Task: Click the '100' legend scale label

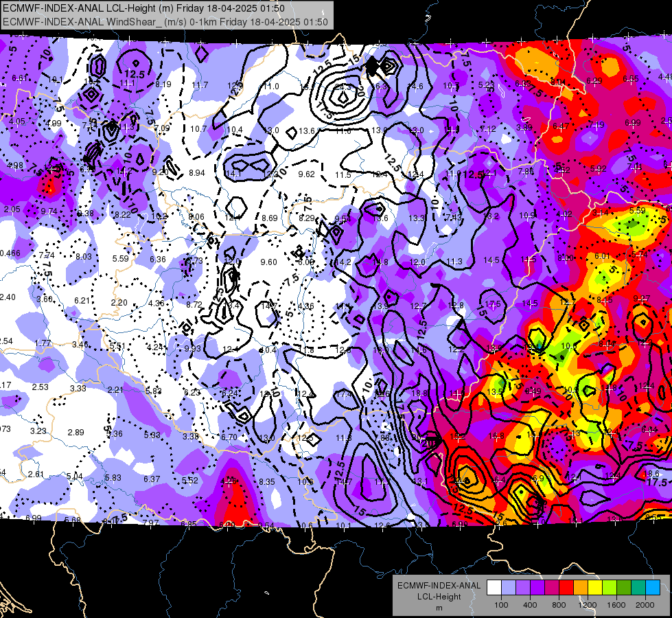Action: [501, 605]
